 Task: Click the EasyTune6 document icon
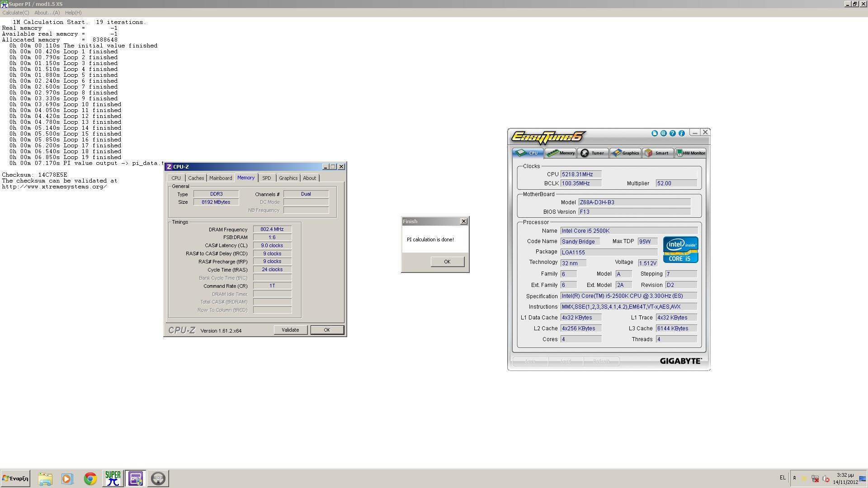(x=655, y=133)
